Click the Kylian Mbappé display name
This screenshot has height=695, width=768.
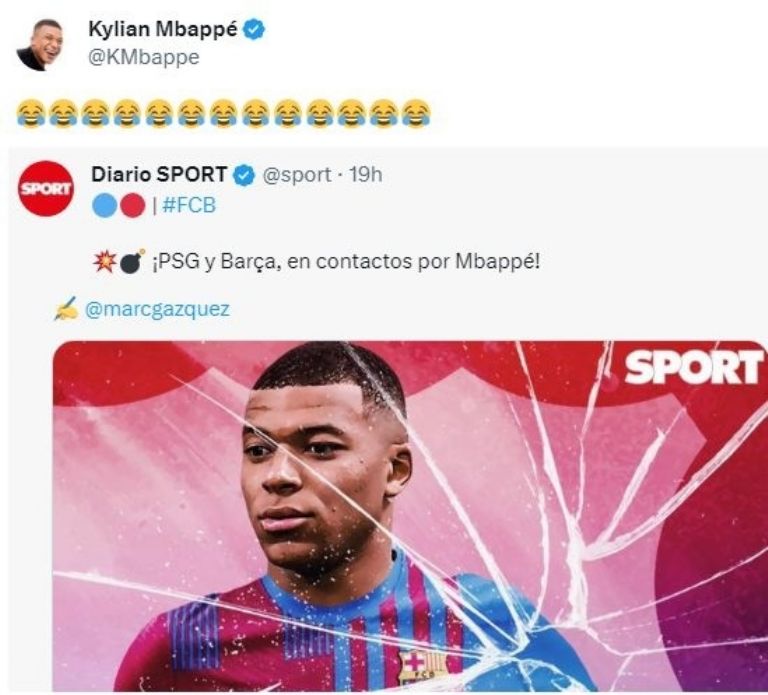coord(163,29)
